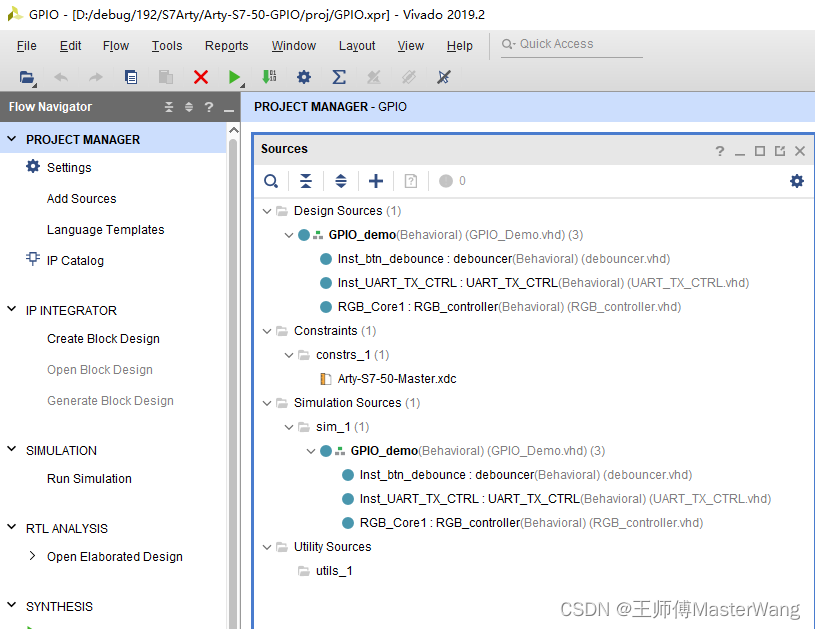The width and height of the screenshot is (815, 629).
Task: Click the Paste toolbar icon
Action: [166, 77]
